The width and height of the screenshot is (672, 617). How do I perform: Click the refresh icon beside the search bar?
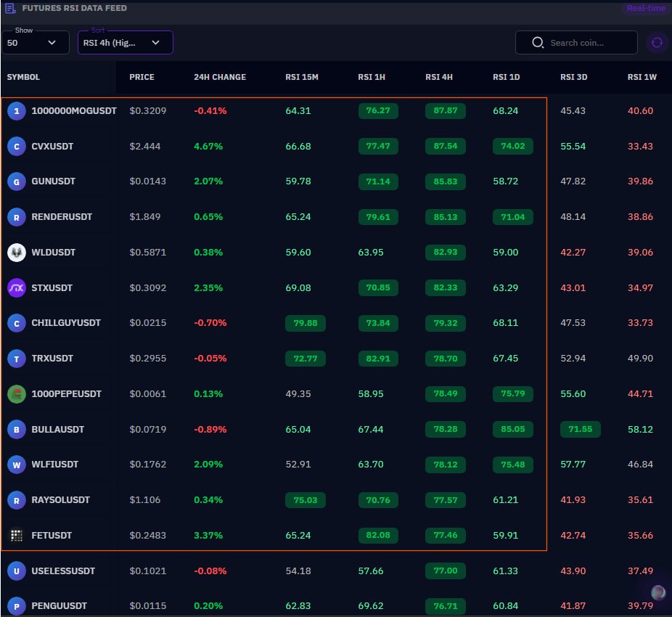click(657, 43)
